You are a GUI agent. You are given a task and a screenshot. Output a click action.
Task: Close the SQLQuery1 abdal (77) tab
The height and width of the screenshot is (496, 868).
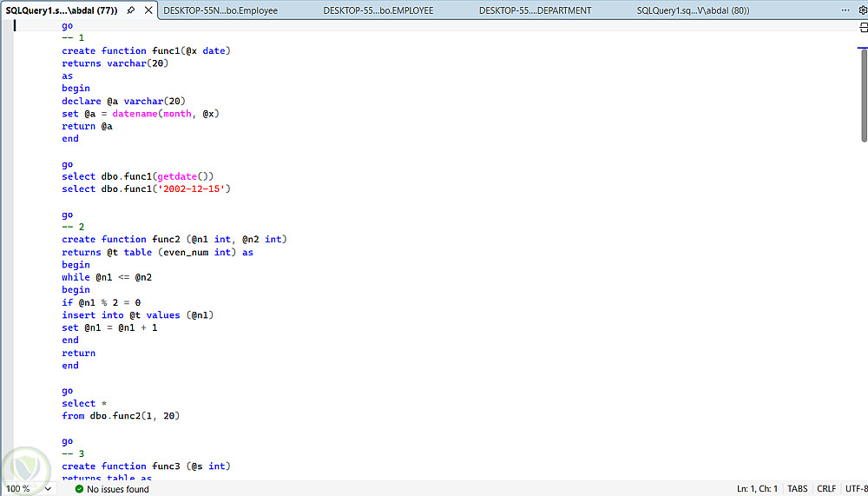[x=148, y=10]
